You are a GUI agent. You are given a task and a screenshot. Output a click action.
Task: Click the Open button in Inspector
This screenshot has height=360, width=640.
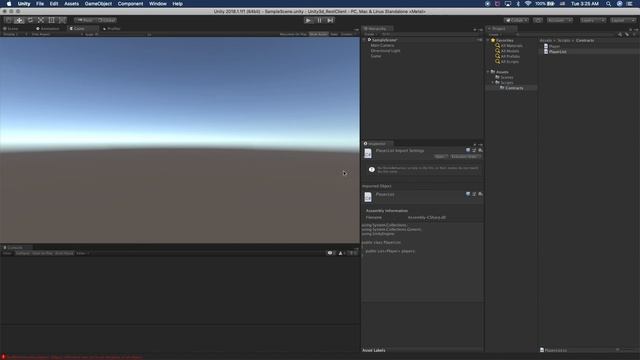click(x=440, y=156)
